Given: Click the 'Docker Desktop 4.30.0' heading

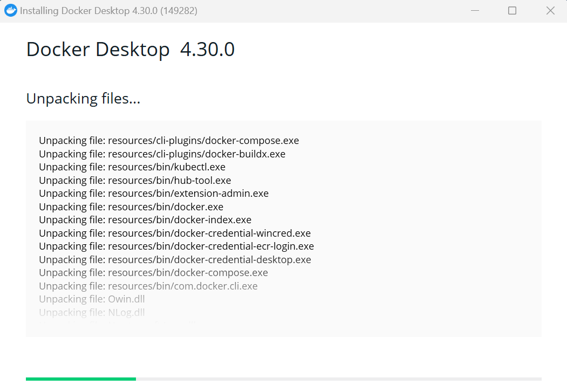Looking at the screenshot, I should [x=131, y=50].
